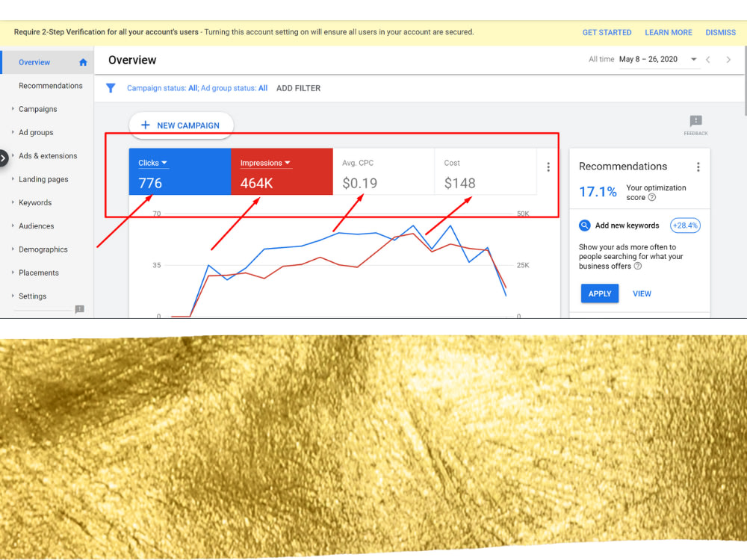Screen dimensions: 747x560
Task: Click the 'All time' label
Action: (601, 59)
